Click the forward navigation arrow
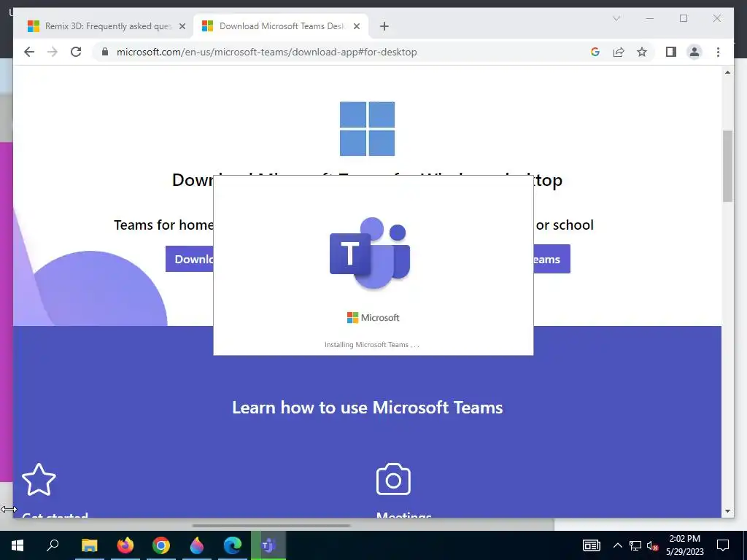Viewport: 747px width, 560px height. click(53, 52)
